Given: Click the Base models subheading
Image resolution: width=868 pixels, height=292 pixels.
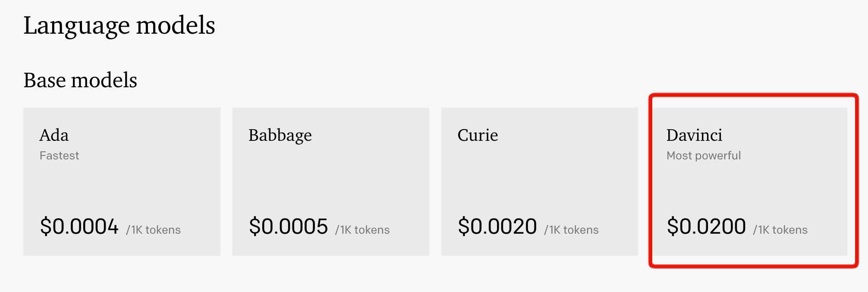Looking at the screenshot, I should [x=80, y=80].
